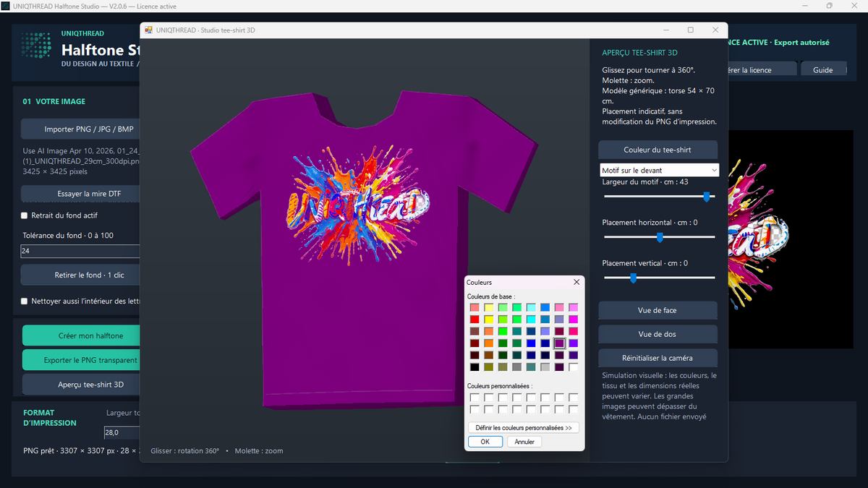Select the first empty custom color slot

tap(475, 397)
